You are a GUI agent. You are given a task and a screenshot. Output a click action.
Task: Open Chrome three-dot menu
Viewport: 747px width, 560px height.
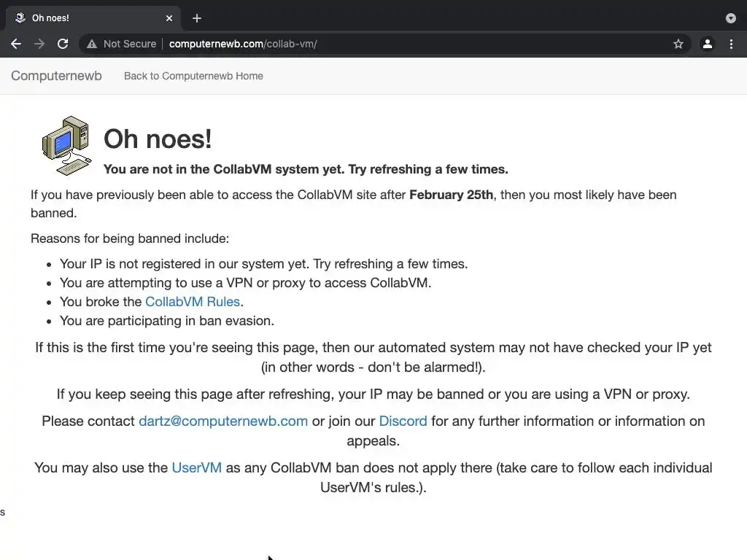pyautogui.click(x=731, y=44)
